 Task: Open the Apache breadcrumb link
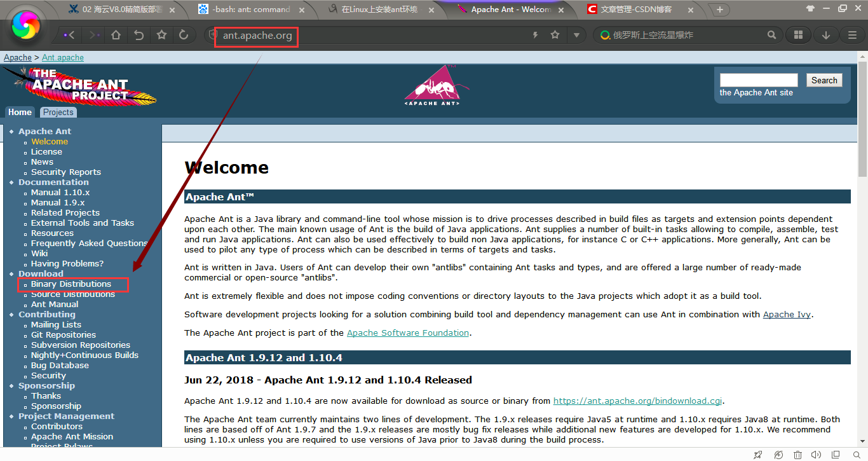pos(18,58)
